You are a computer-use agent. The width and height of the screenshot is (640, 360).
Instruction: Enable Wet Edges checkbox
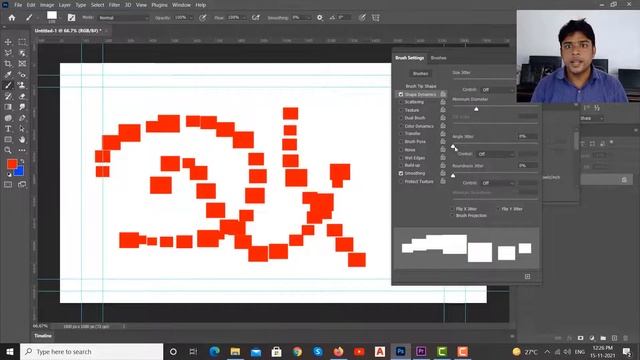(x=401, y=158)
